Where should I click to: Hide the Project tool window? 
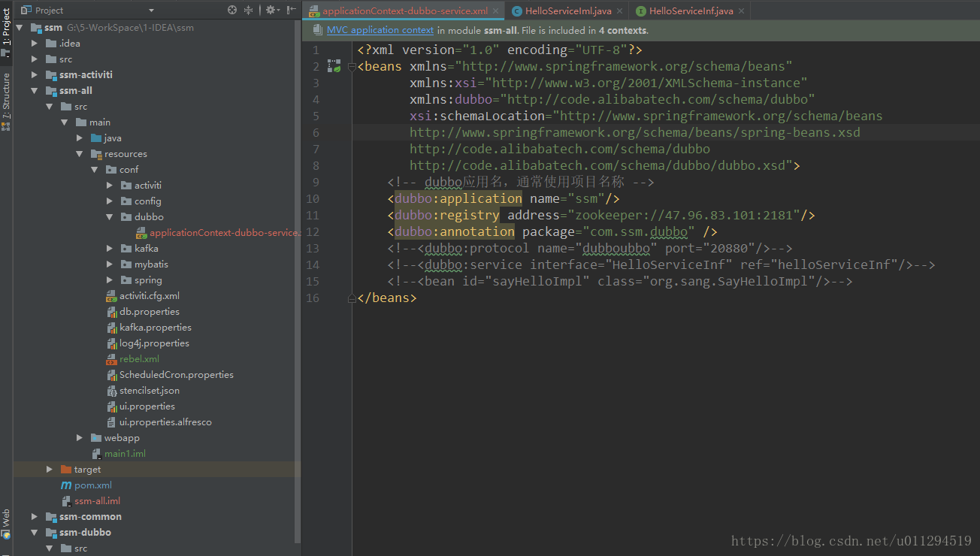(x=291, y=10)
